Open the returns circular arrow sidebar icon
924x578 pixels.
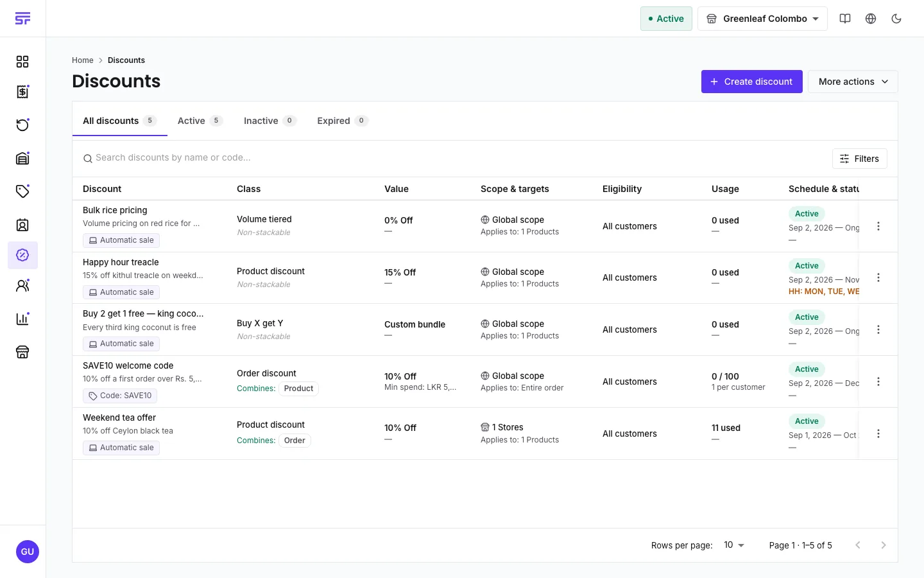point(22,125)
